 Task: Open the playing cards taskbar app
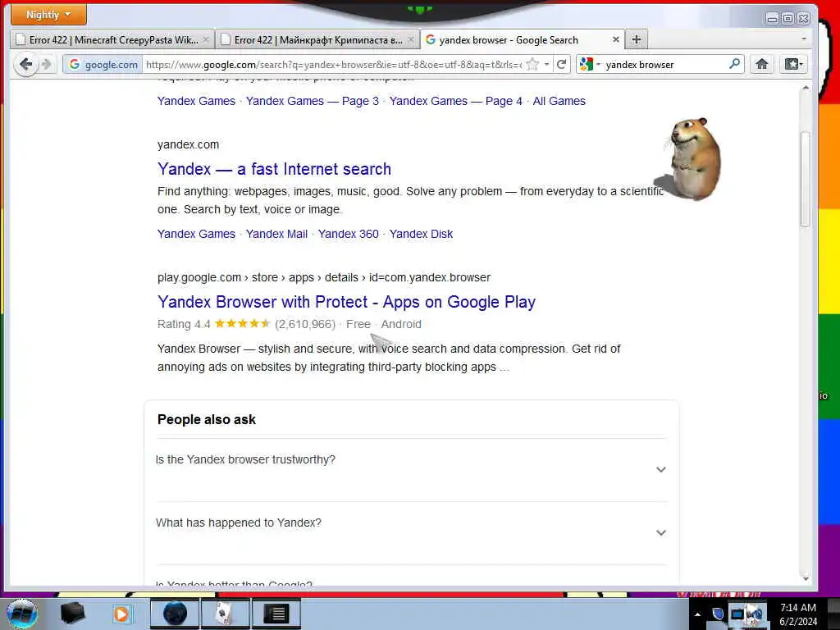(x=225, y=614)
